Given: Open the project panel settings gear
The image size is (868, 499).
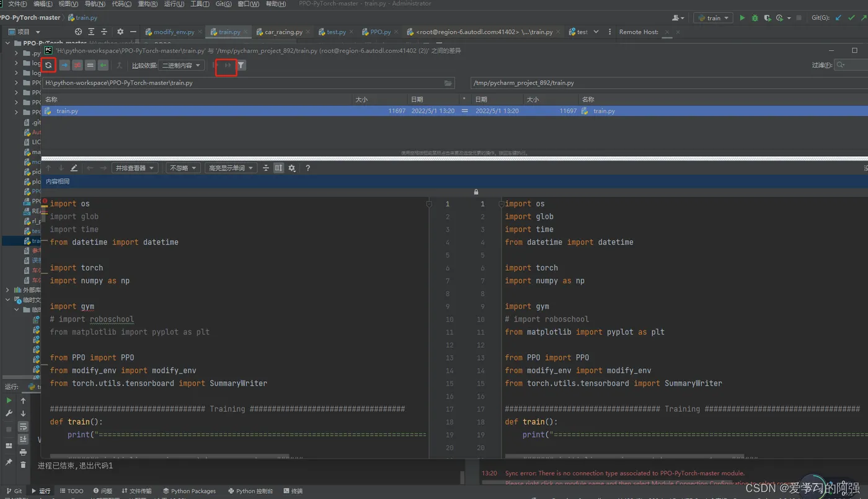Looking at the screenshot, I should (120, 32).
